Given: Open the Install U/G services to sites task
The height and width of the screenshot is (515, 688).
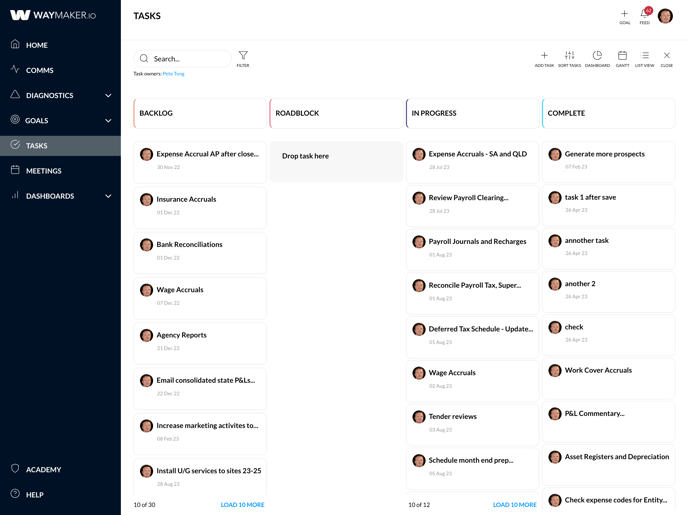Looking at the screenshot, I should tap(200, 477).
